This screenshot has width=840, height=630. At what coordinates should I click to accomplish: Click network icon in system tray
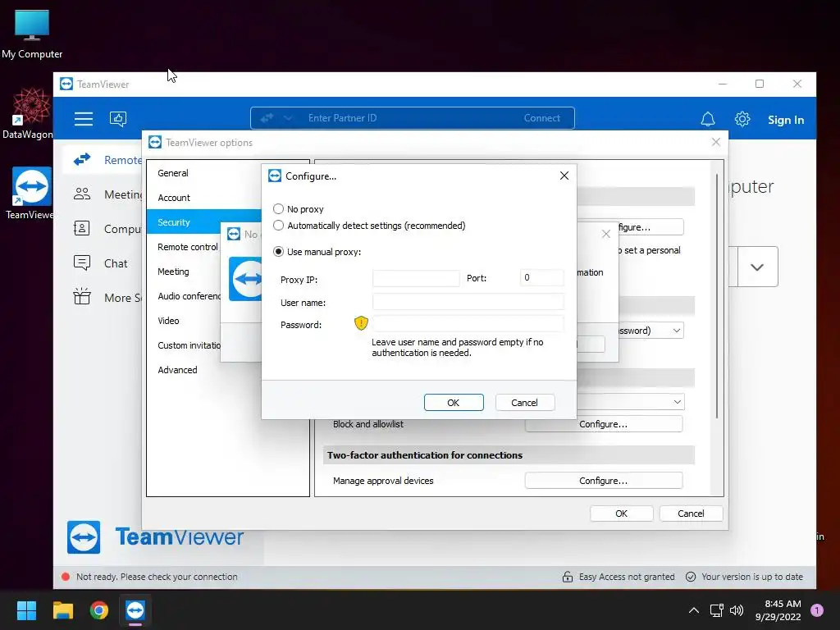tap(716, 610)
